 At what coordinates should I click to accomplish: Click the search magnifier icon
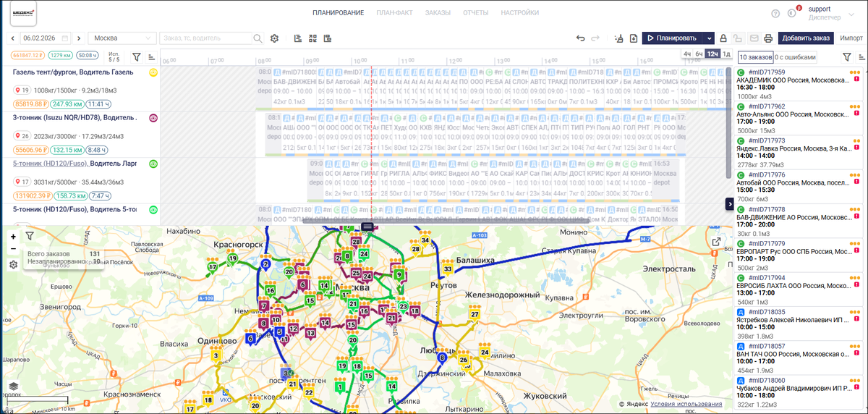tap(258, 38)
